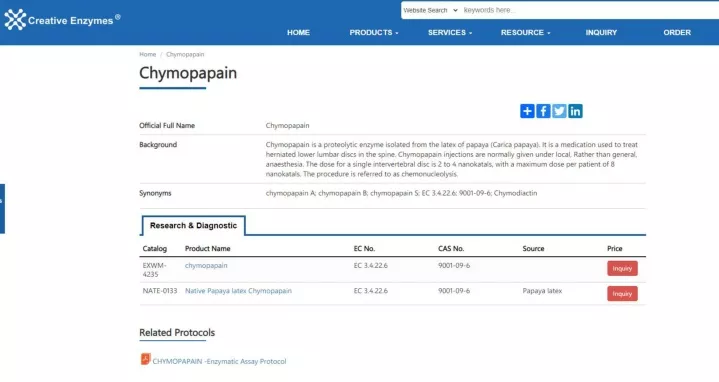The height and width of the screenshot is (382, 719).
Task: Open Native Papaya latex Chymopapain link
Action: coord(238,291)
